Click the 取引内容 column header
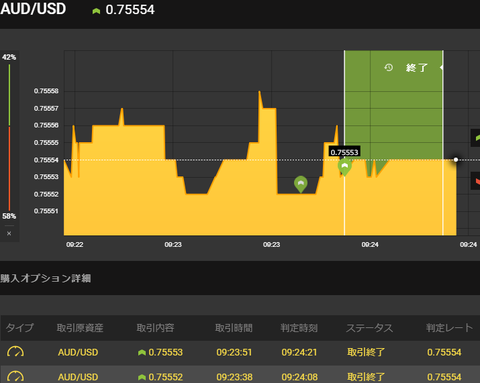 point(155,328)
